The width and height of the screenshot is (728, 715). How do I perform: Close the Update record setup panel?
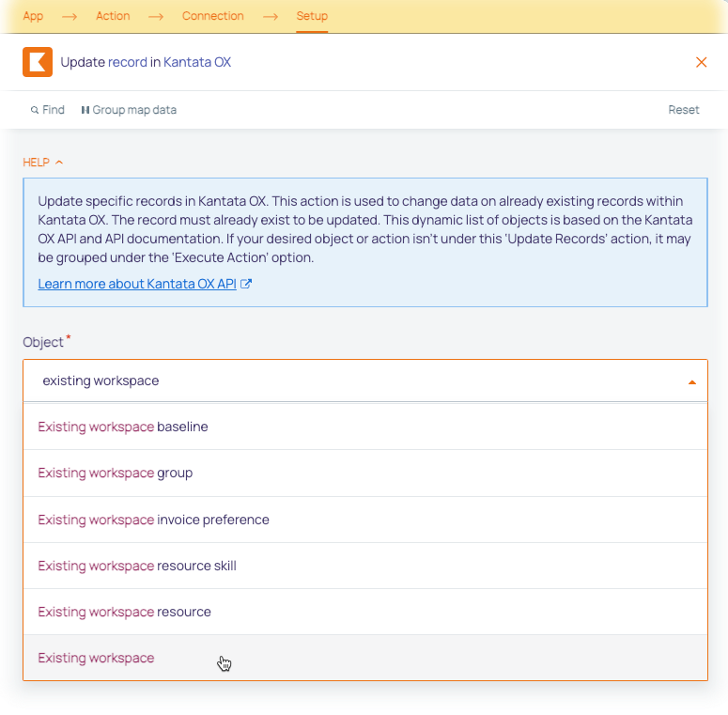[x=701, y=62]
